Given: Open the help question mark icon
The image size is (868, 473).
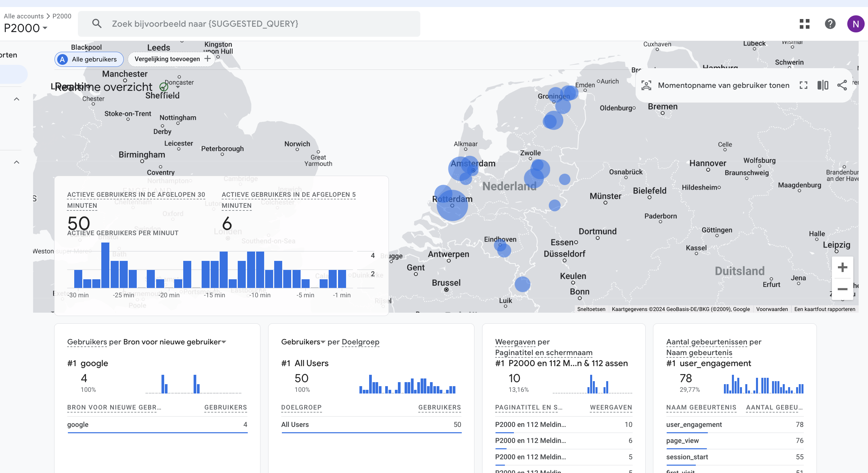Looking at the screenshot, I should pyautogui.click(x=830, y=24).
